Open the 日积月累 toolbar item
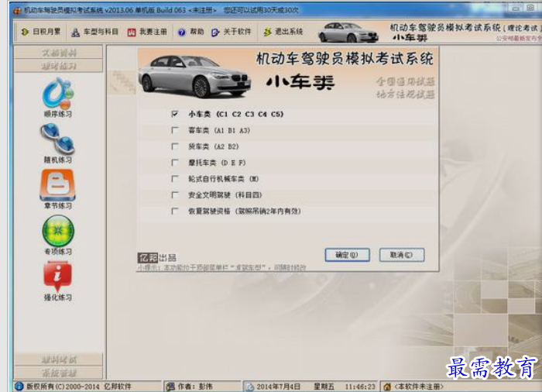Viewport: 542px width, 392px height. [40, 32]
